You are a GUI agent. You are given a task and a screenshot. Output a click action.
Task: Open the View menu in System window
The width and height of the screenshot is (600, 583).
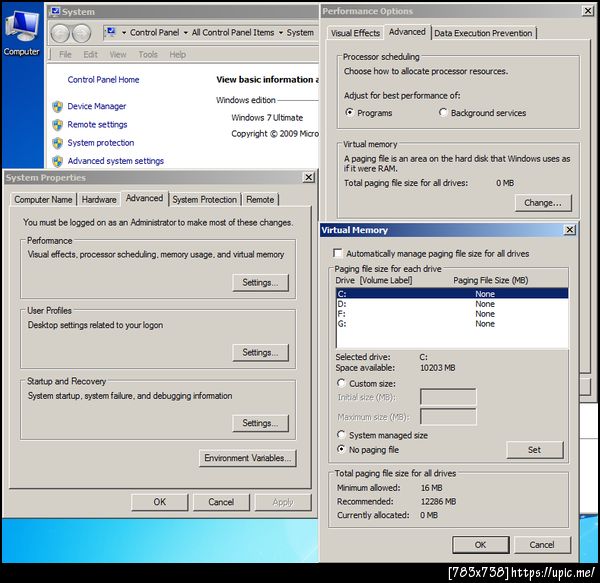pos(118,54)
